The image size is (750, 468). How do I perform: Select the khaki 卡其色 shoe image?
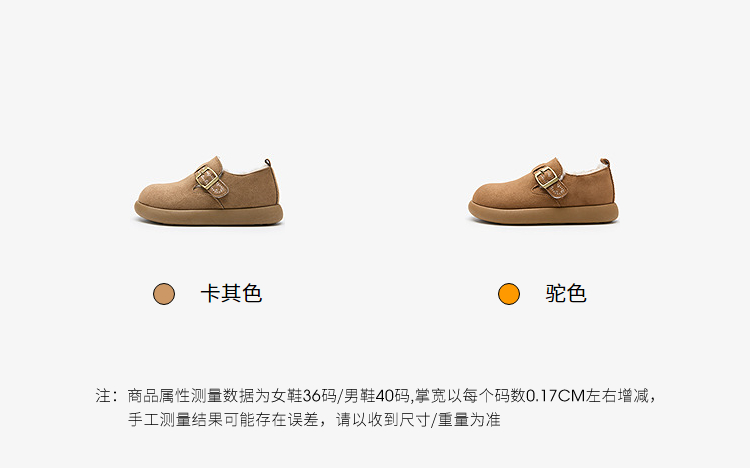[209, 191]
